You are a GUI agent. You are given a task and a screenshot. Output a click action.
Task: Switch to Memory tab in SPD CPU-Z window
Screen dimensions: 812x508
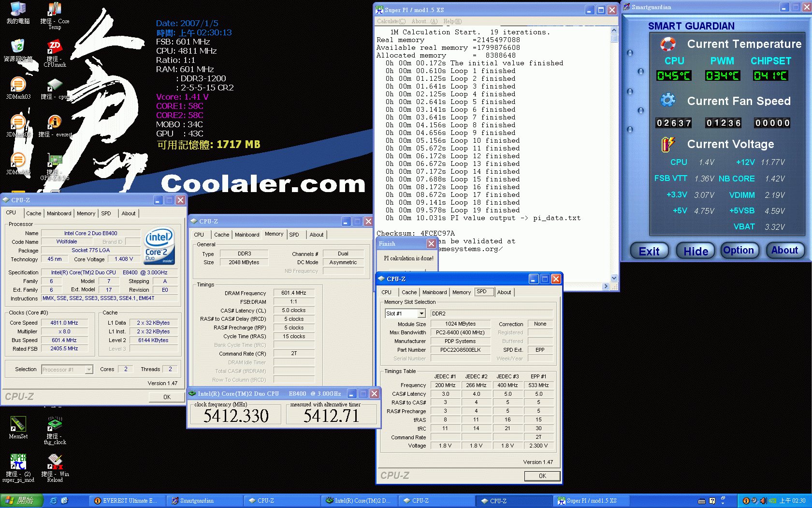point(462,292)
